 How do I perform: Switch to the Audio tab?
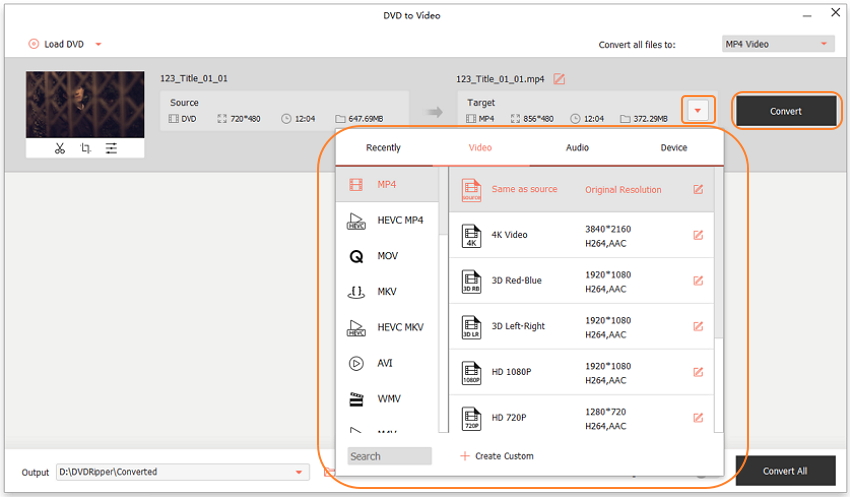577,148
